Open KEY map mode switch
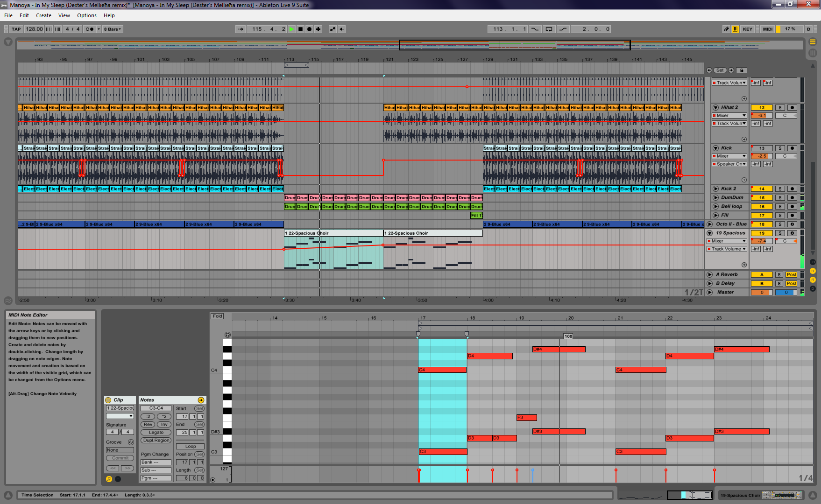Viewport: 821px width, 504px height. click(748, 29)
